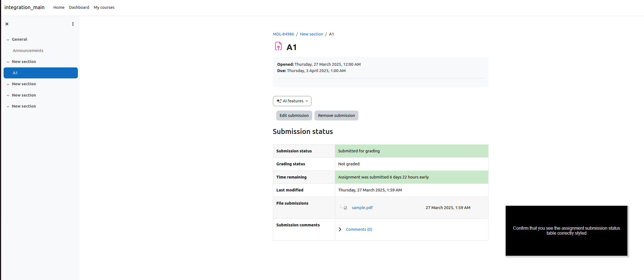Select Announcements in course index
This screenshot has height=280, width=644.
[x=28, y=51]
